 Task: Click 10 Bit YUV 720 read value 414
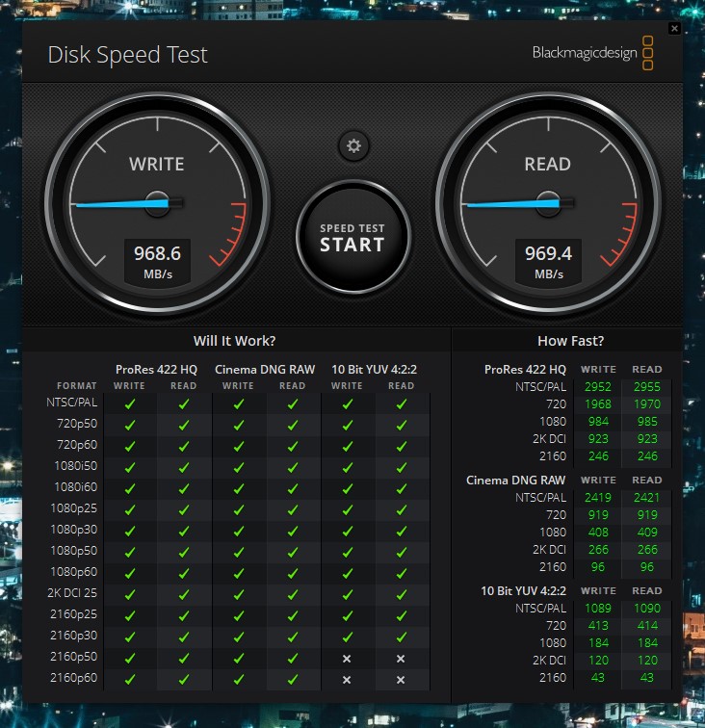click(x=647, y=626)
